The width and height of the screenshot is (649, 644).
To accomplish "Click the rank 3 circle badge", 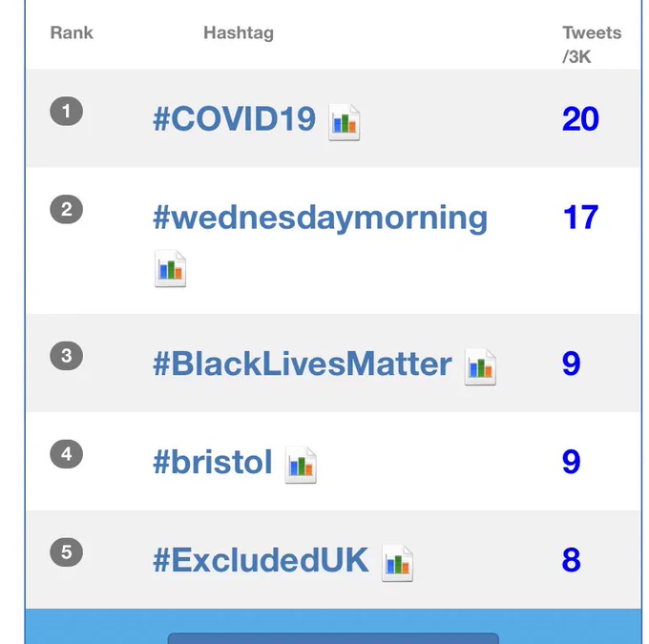I will [66, 356].
